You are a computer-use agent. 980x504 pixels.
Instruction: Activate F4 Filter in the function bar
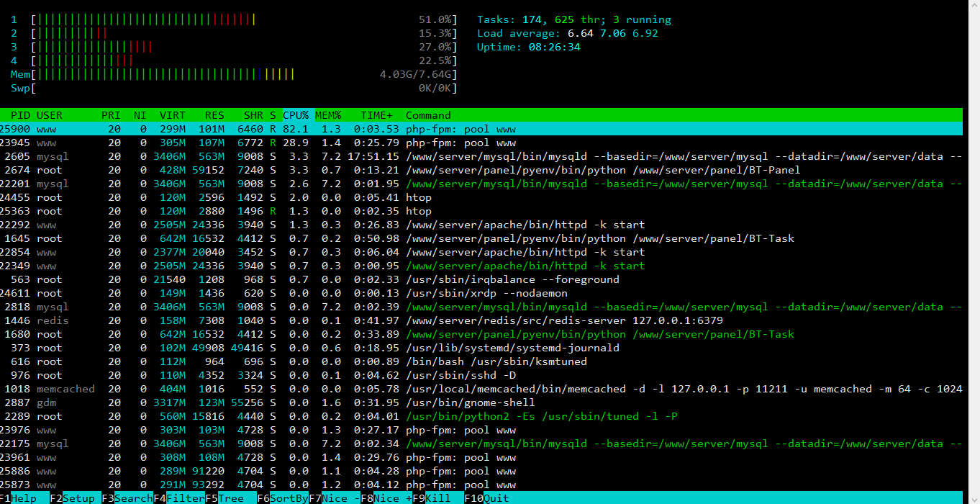point(180,498)
